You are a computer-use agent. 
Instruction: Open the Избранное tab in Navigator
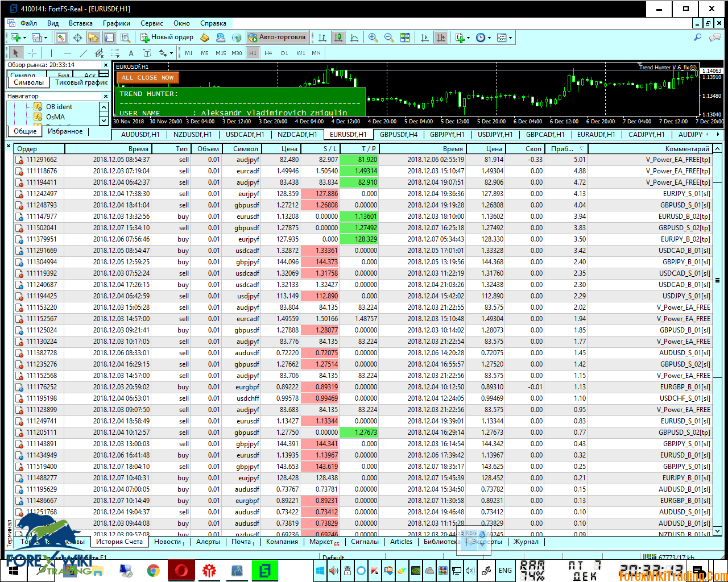[65, 131]
